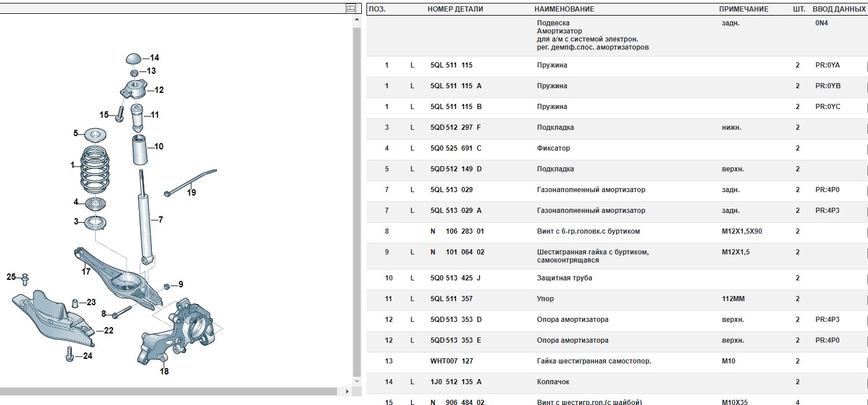
Task: Select callout 7 on the shock absorber
Action: tap(160, 220)
